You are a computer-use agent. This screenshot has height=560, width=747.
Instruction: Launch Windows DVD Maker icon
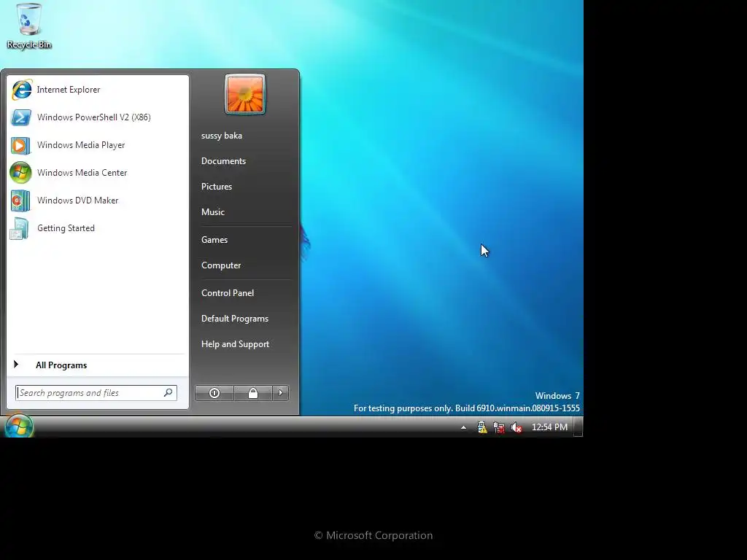click(20, 201)
